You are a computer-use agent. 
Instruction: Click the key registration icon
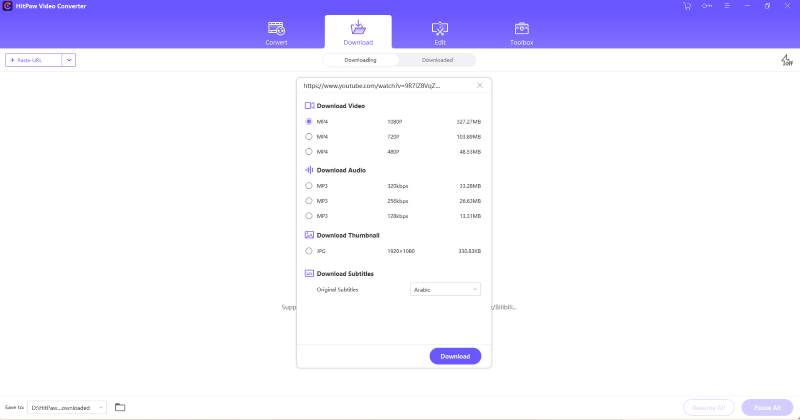[x=707, y=6]
